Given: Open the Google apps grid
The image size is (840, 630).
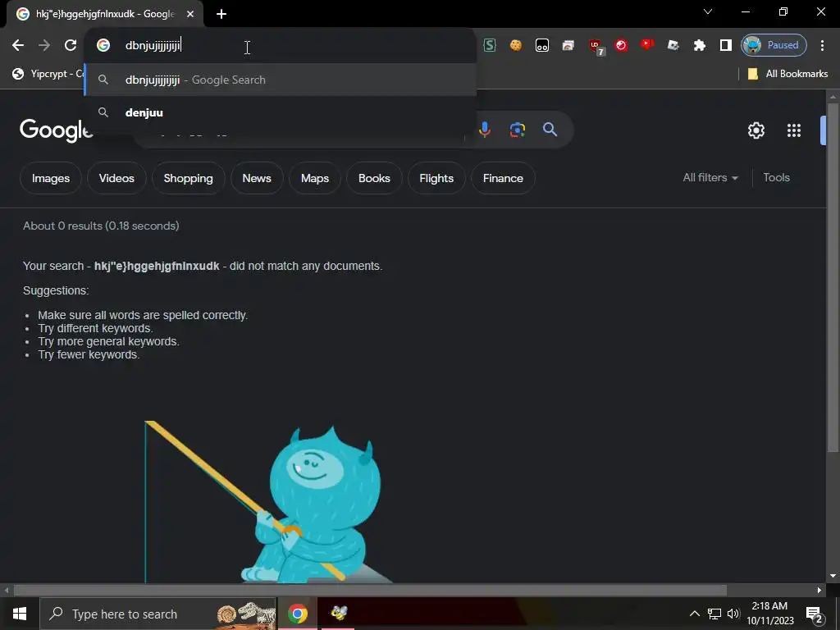Looking at the screenshot, I should point(793,130).
